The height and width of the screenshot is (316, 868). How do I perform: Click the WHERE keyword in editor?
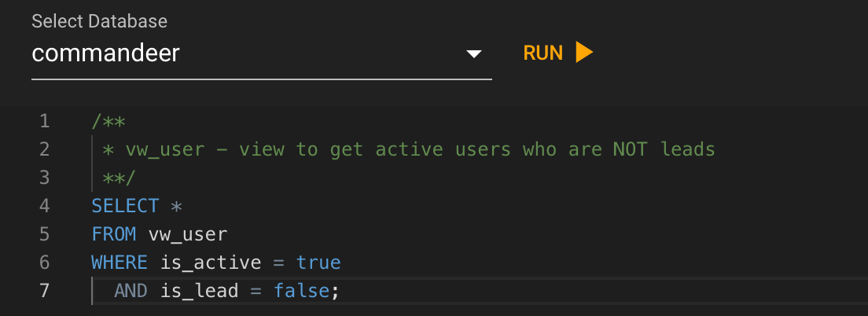(120, 263)
